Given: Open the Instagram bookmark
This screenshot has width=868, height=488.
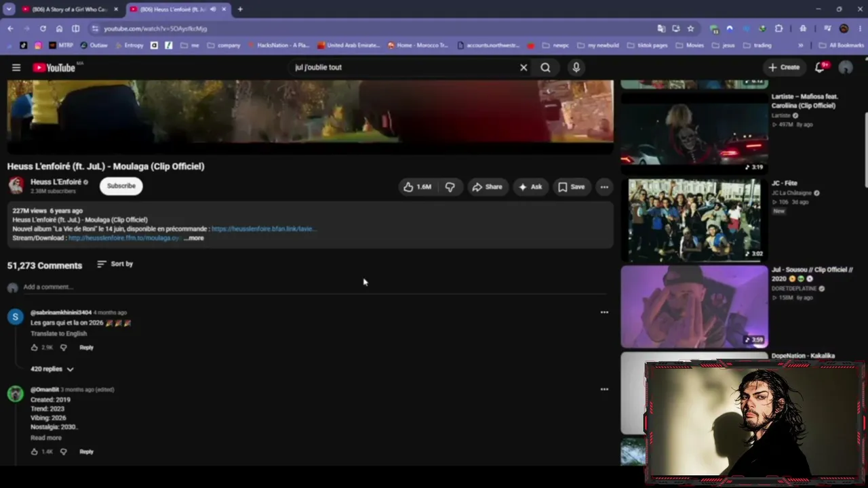Looking at the screenshot, I should pos(38,45).
